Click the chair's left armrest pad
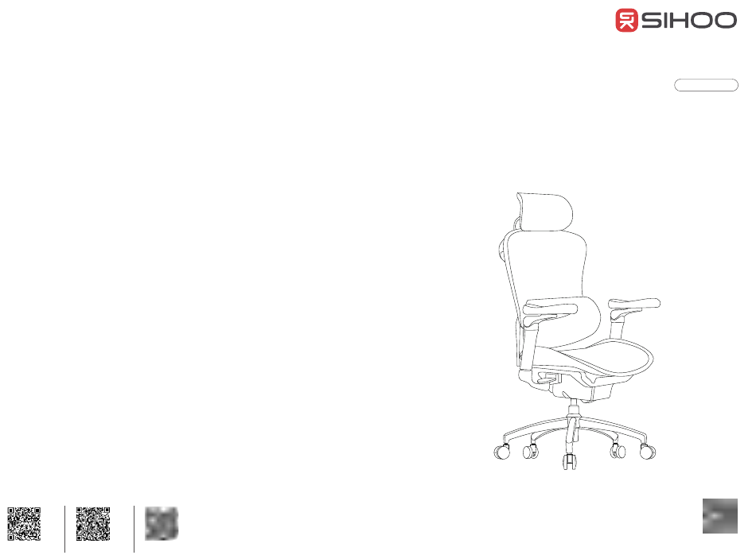The image size is (756, 559). coord(551,308)
